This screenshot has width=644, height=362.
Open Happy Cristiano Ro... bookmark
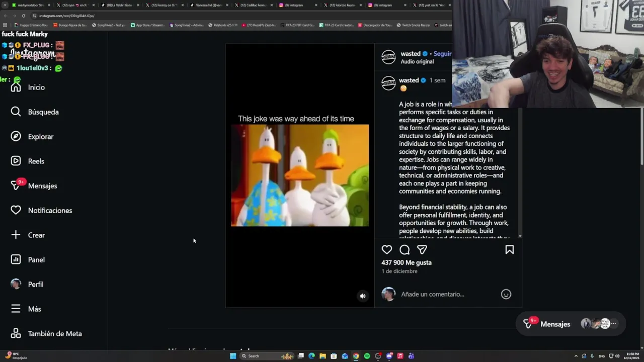coord(31,25)
